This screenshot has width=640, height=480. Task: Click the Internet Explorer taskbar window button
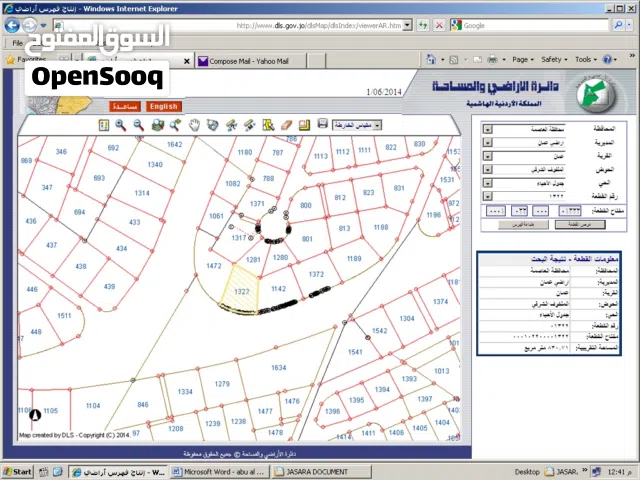tap(118, 472)
